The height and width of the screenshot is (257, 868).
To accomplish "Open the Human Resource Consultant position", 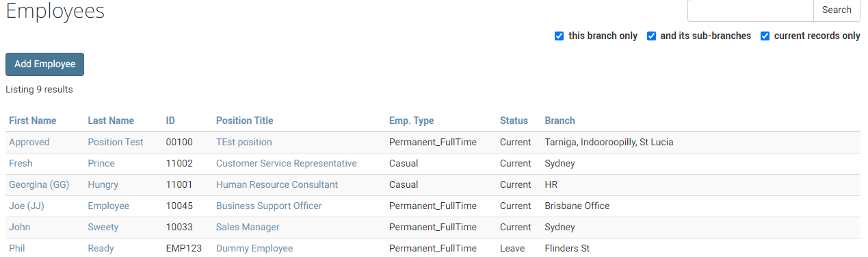I will (277, 184).
